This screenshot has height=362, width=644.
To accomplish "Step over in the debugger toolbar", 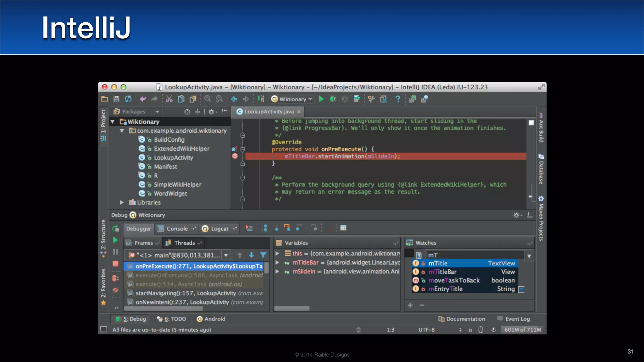I will 264,228.
